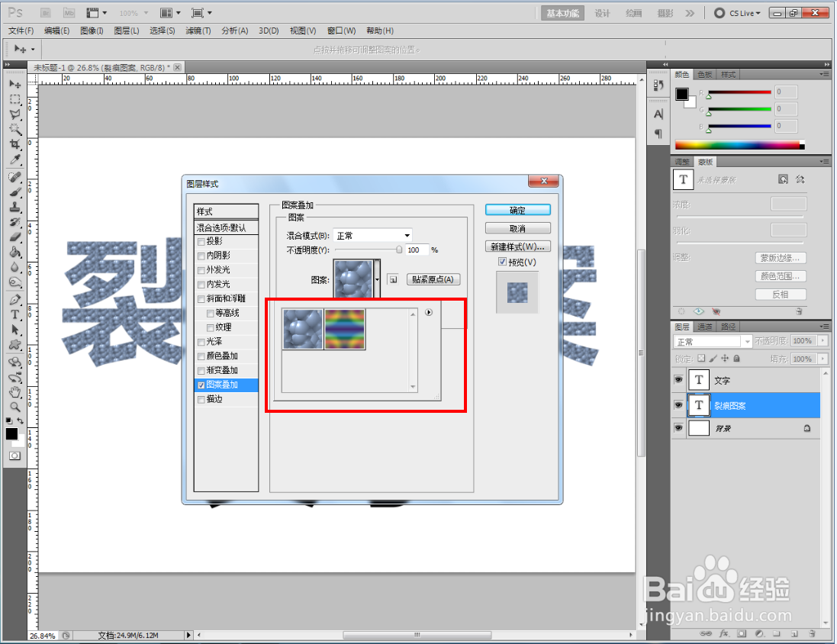This screenshot has height=644, width=837.
Task: Enable the 投影 drop shadow style
Action: pyautogui.click(x=201, y=242)
